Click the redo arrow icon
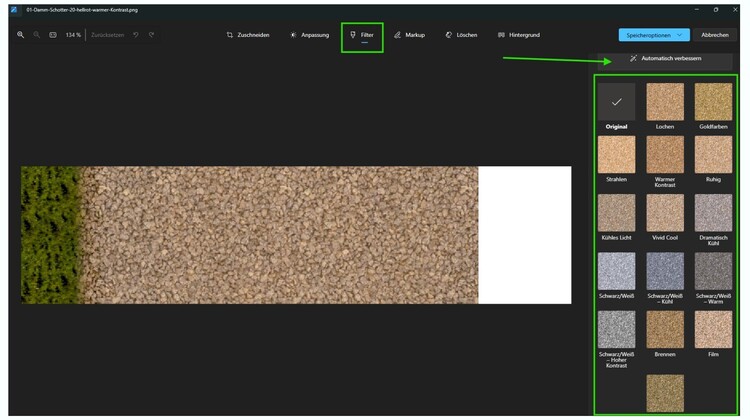This screenshot has height=420, width=750. (x=151, y=35)
